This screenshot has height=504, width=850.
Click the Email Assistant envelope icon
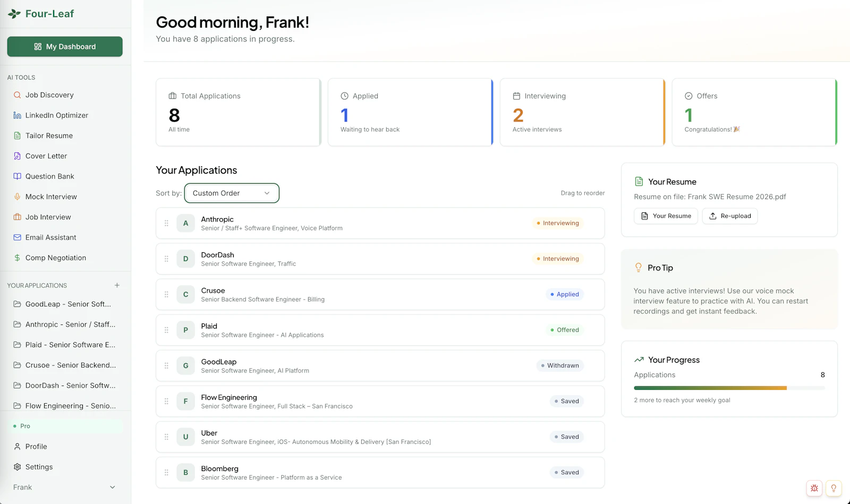point(17,237)
